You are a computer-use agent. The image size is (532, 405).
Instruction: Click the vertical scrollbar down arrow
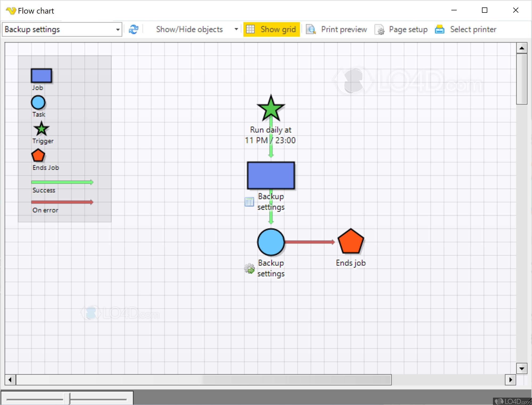point(522,369)
